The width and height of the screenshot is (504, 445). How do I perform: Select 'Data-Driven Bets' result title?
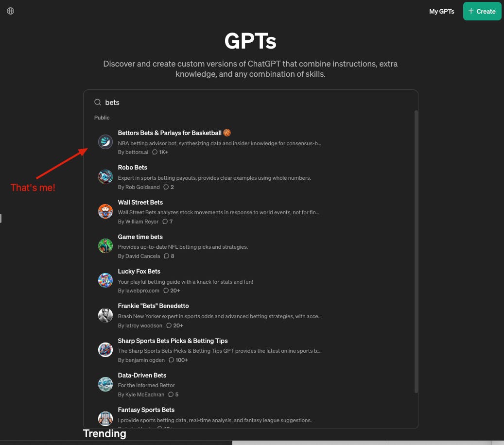tap(142, 375)
